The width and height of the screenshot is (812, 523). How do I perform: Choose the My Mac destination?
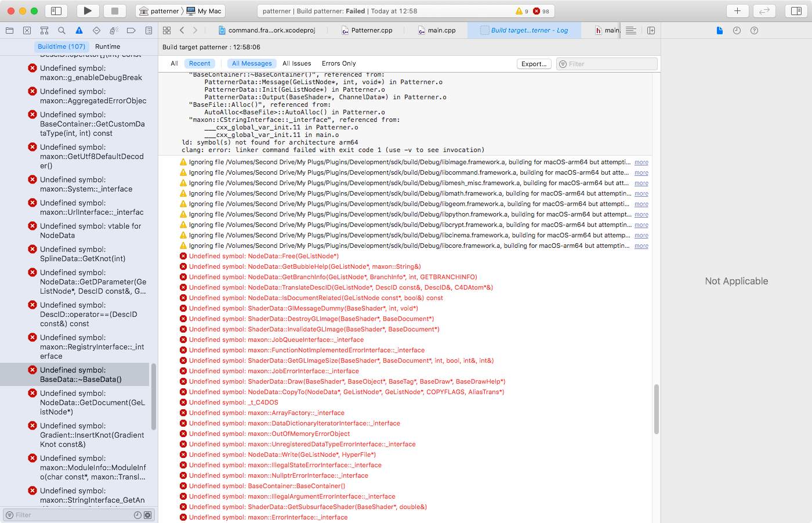pyautogui.click(x=204, y=11)
